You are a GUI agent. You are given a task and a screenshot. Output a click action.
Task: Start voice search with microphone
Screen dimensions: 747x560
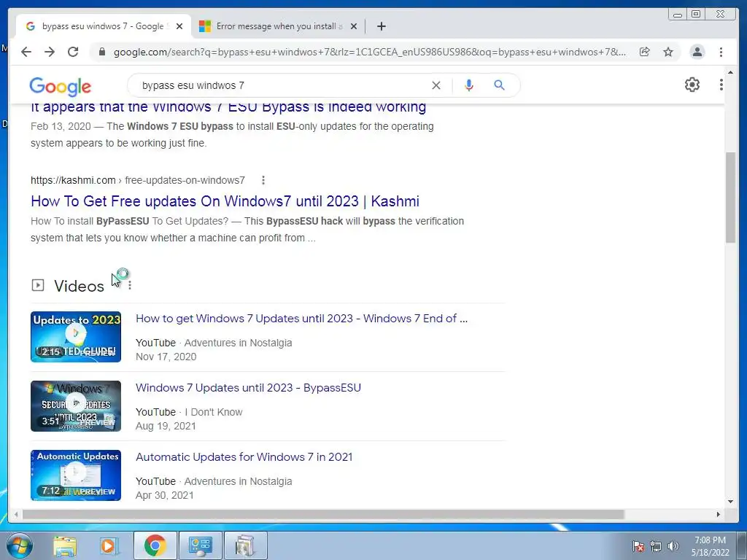(x=469, y=85)
